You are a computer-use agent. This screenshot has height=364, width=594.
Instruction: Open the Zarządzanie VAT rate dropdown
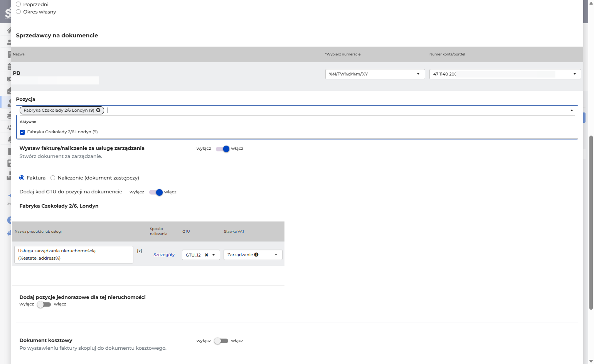pyautogui.click(x=253, y=255)
